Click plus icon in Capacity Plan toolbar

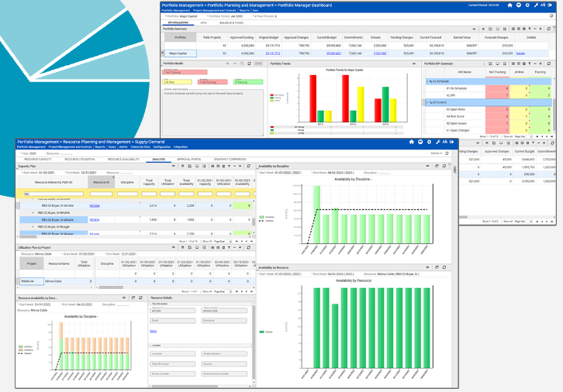[240, 166]
